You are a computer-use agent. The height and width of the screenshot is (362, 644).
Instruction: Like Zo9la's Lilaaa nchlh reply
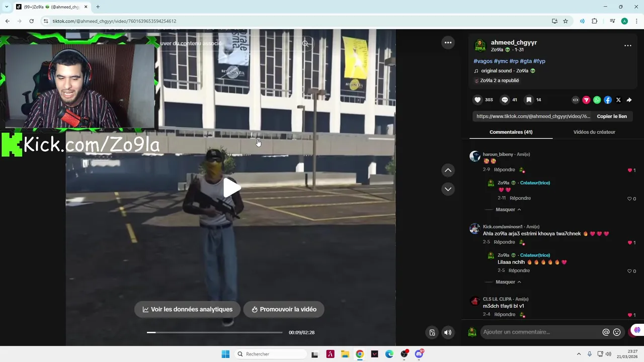point(629,271)
